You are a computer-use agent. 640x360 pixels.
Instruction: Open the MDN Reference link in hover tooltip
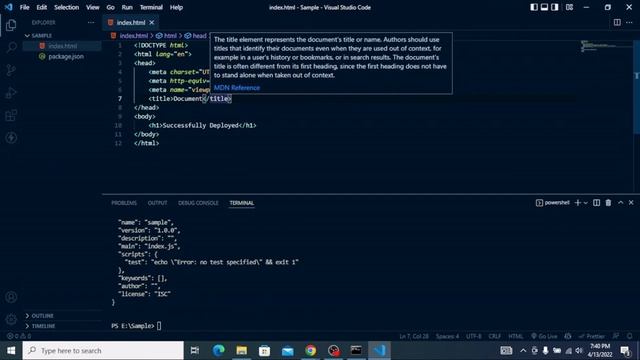coord(237,88)
